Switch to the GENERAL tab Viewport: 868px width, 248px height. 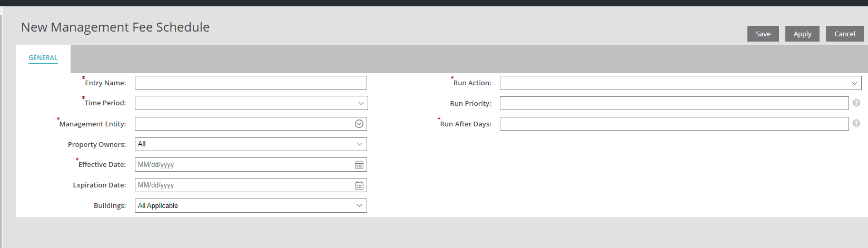pos(43,58)
